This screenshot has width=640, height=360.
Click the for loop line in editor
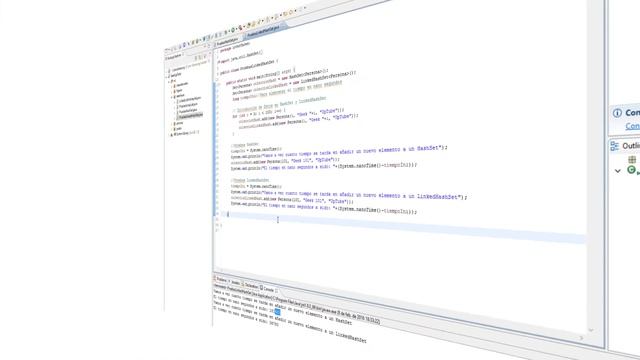pos(259,113)
